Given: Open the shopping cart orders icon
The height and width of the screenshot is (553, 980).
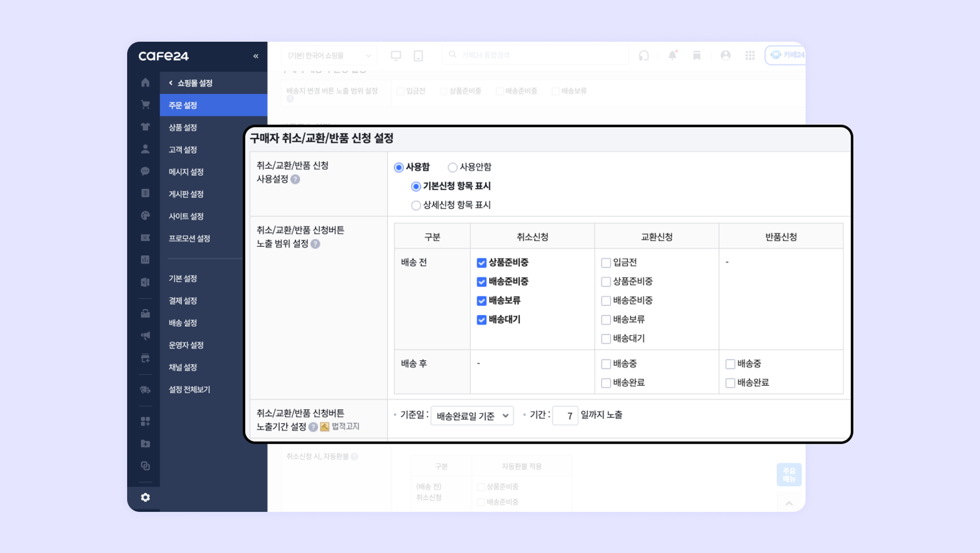Looking at the screenshot, I should [x=145, y=104].
